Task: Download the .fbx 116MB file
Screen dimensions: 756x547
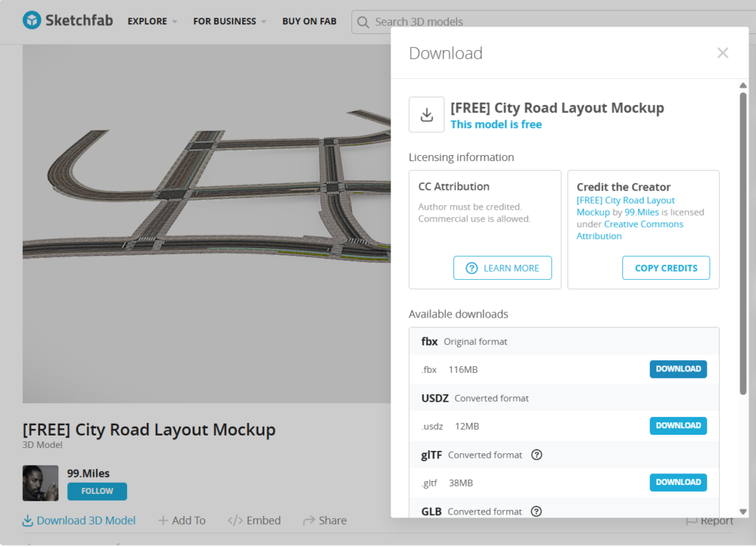Action: tap(678, 369)
